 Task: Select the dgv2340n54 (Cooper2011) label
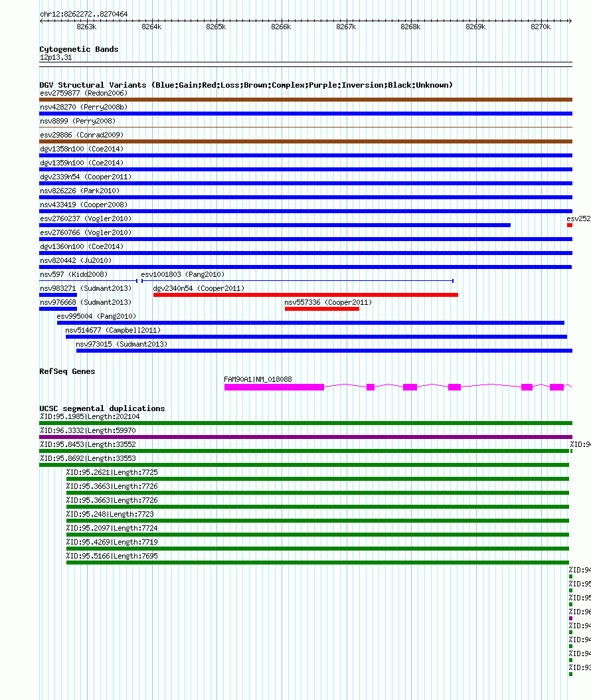(199, 288)
